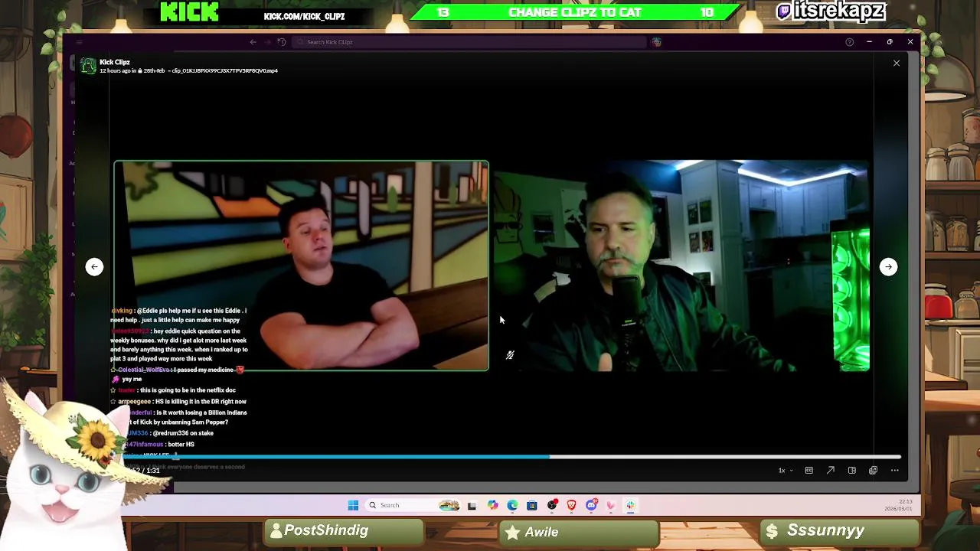Click the Search Kick Clipz field
The height and width of the screenshot is (551, 980).
[471, 42]
